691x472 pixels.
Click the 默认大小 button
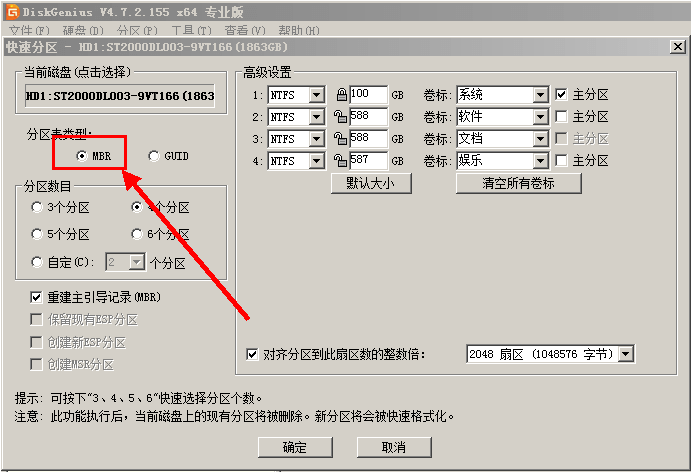tap(370, 184)
